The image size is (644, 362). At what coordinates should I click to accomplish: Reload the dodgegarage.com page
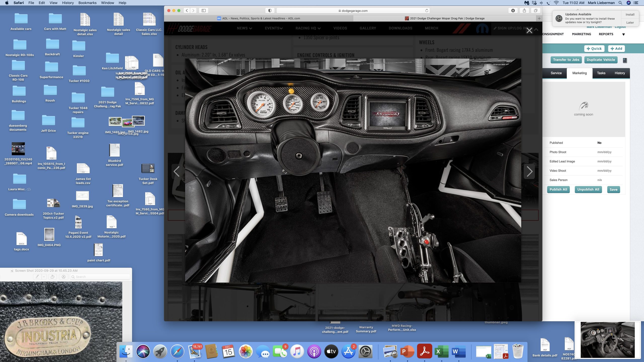click(427, 11)
